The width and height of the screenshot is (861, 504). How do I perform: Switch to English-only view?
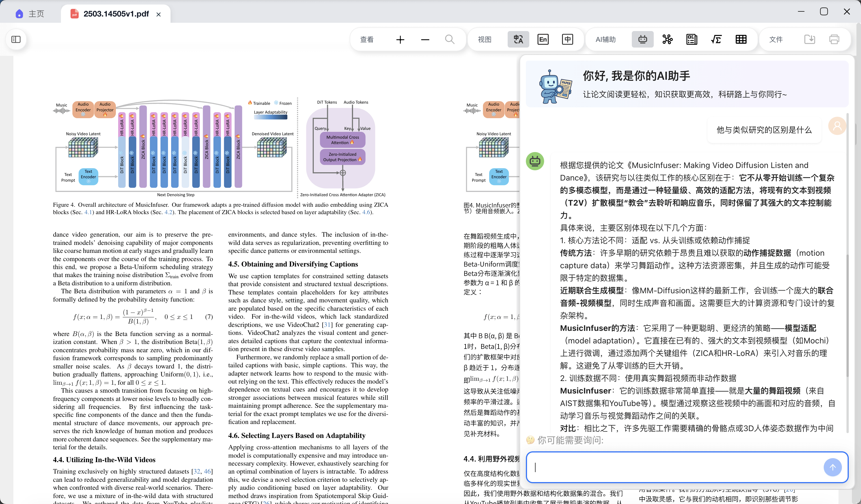click(x=543, y=40)
